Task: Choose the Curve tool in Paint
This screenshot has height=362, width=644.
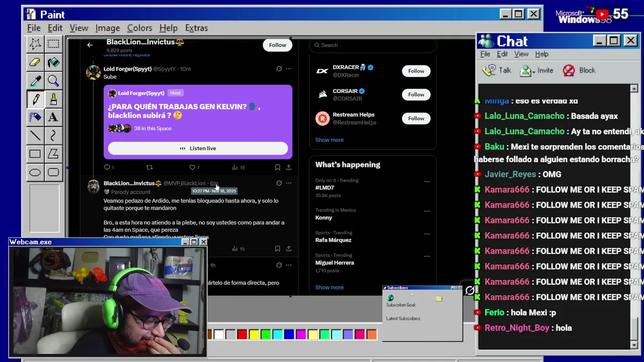Action: coord(53,135)
